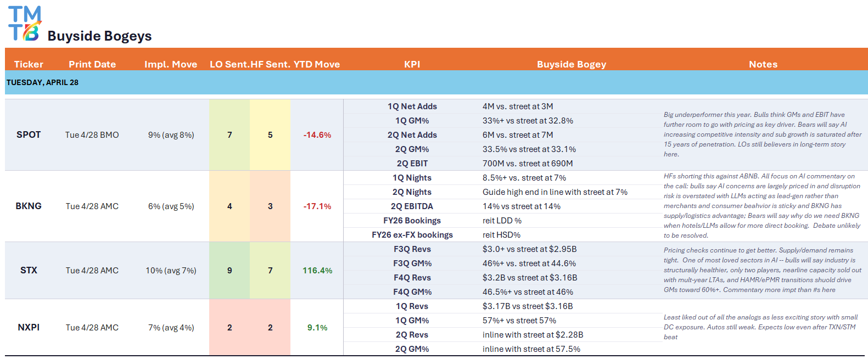
Task: Click the 2Q EBITDA KPI cell
Action: coord(412,206)
